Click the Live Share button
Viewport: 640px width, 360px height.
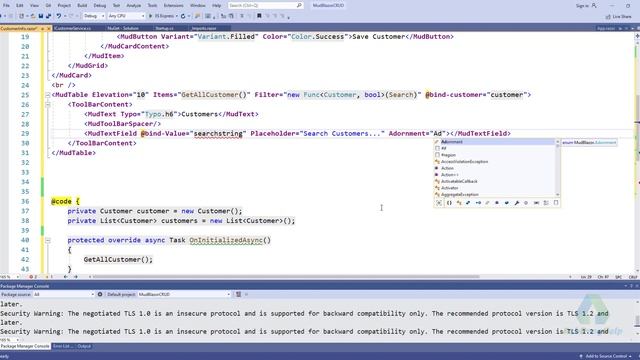tap(619, 16)
